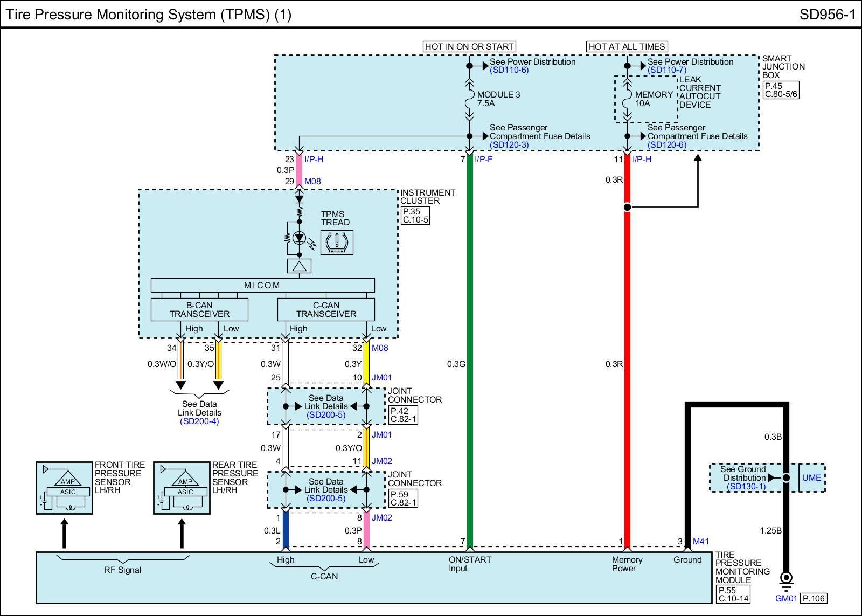The width and height of the screenshot is (862, 616).
Task: Click the TPMS tread warning icon
Action: pyautogui.click(x=337, y=242)
